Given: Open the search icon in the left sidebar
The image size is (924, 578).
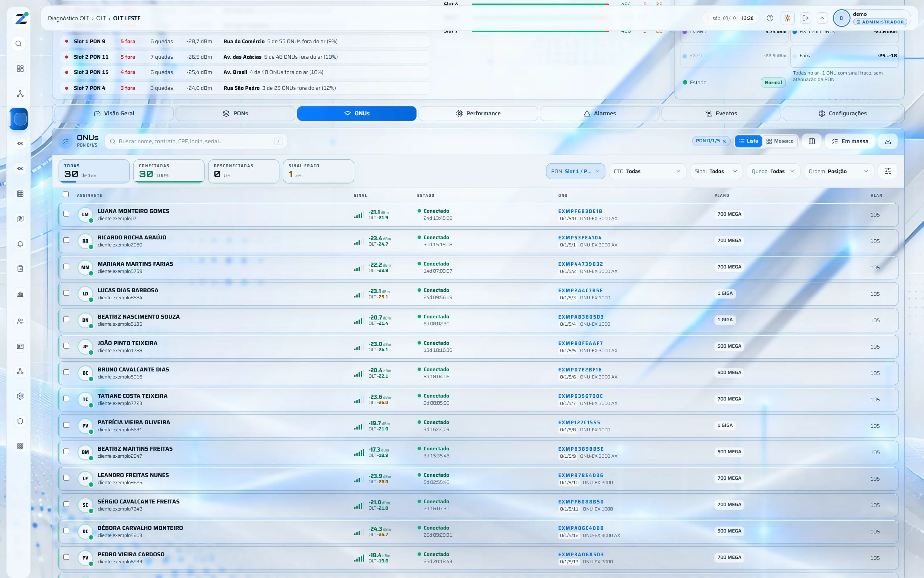Looking at the screenshot, I should pos(18,44).
